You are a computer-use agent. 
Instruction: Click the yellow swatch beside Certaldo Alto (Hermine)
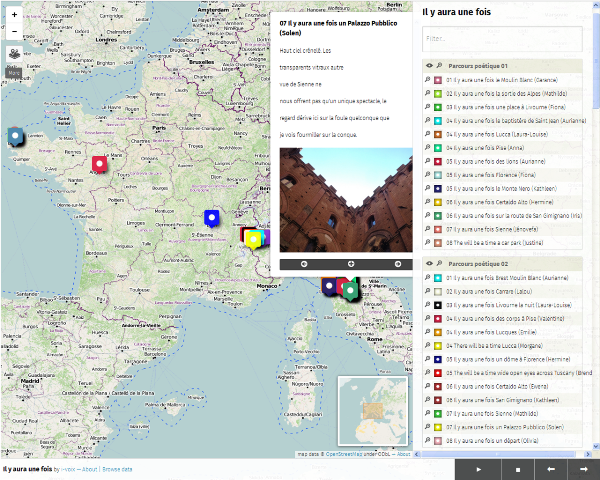pyautogui.click(x=438, y=202)
